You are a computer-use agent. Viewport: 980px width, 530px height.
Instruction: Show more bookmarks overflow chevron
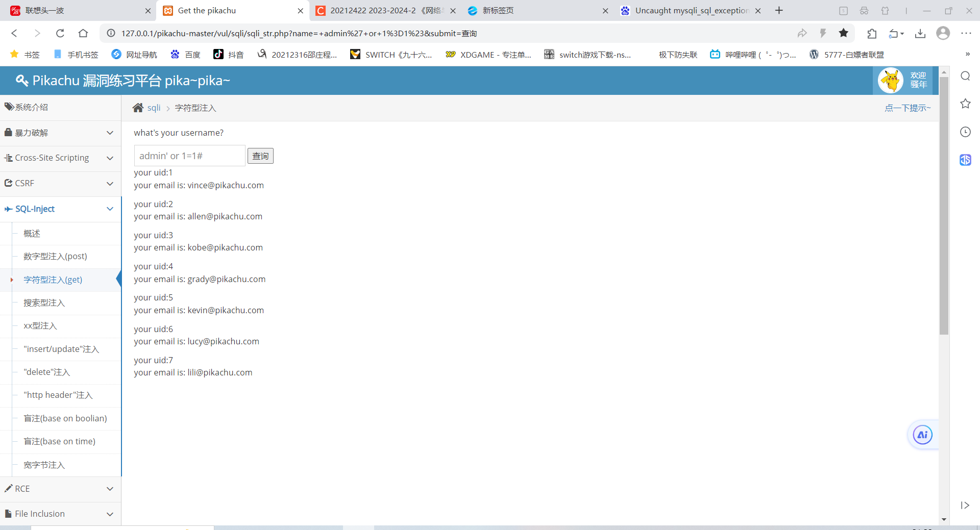pyautogui.click(x=967, y=54)
